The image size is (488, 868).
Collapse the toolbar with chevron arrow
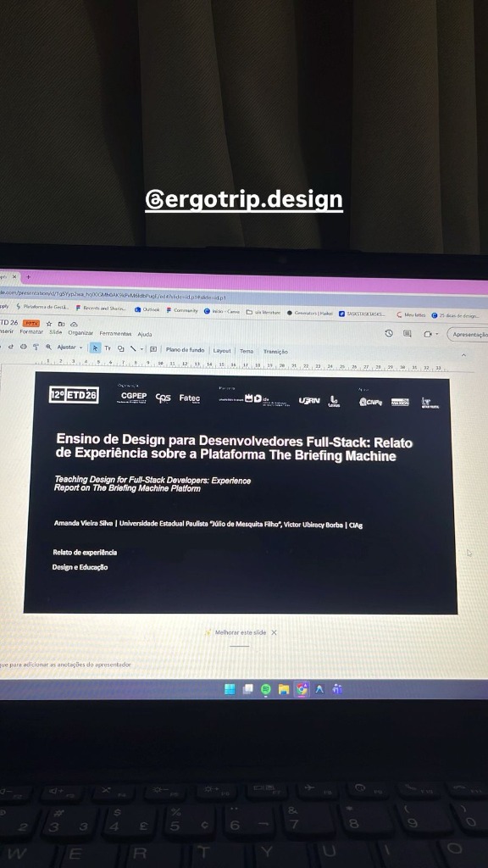click(463, 355)
